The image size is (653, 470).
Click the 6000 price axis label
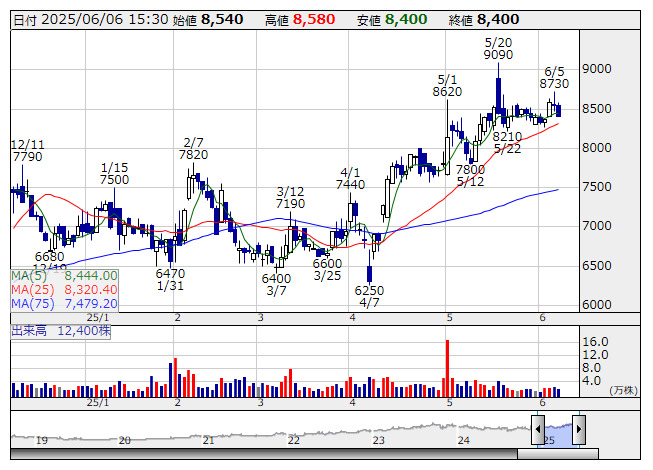597,305
